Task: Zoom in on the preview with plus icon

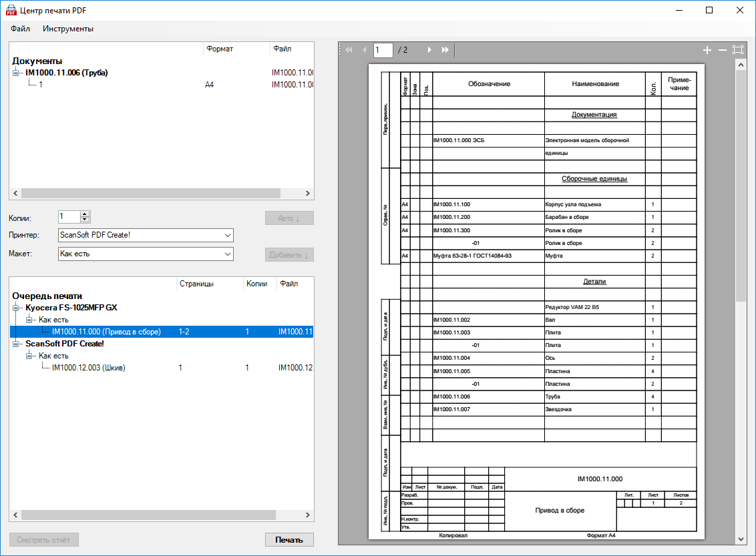Action: tap(707, 50)
